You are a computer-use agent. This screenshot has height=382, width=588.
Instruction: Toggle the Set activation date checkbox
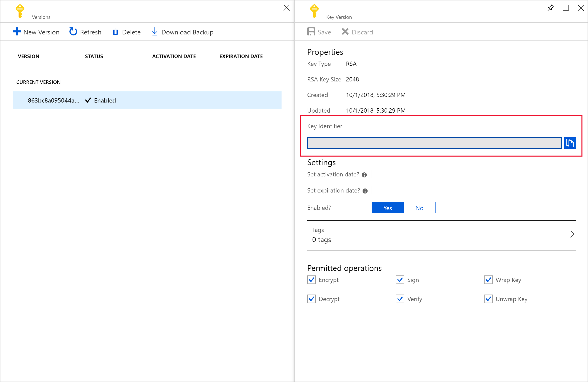[376, 174]
